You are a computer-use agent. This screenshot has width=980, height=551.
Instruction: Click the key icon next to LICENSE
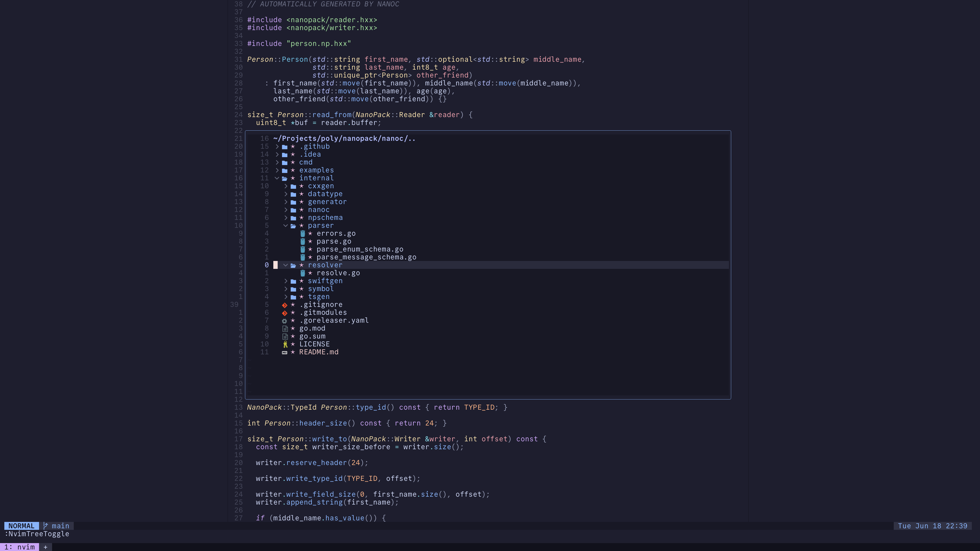285,345
